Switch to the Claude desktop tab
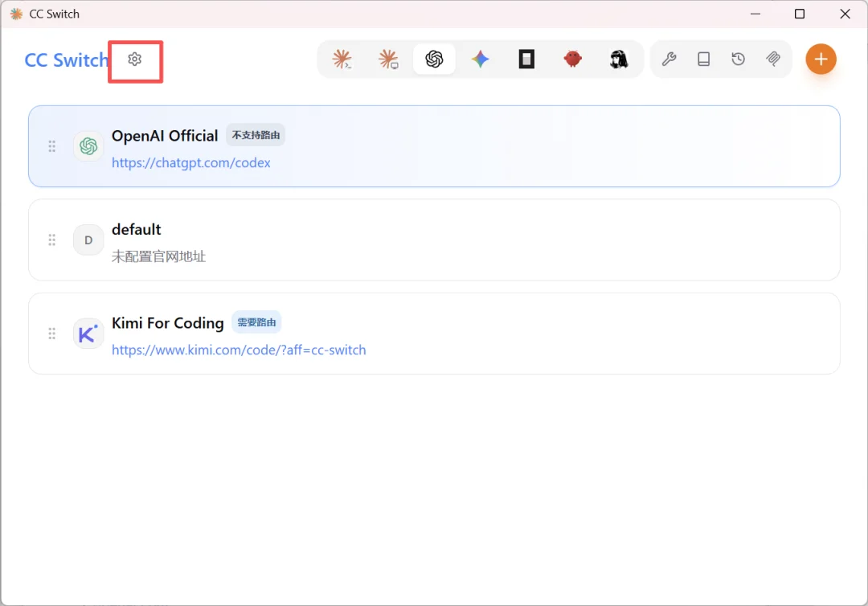The width and height of the screenshot is (868, 606). (388, 59)
